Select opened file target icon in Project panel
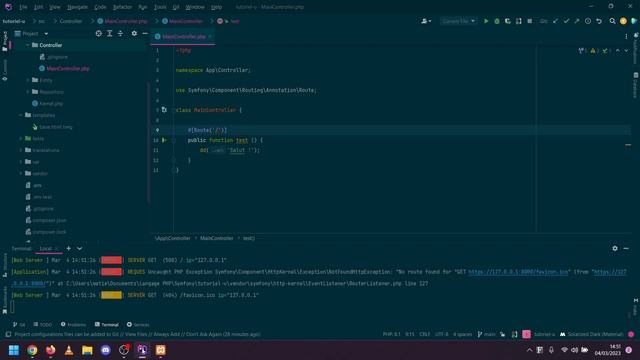The height and width of the screenshot is (360, 640). pyautogui.click(x=98, y=33)
